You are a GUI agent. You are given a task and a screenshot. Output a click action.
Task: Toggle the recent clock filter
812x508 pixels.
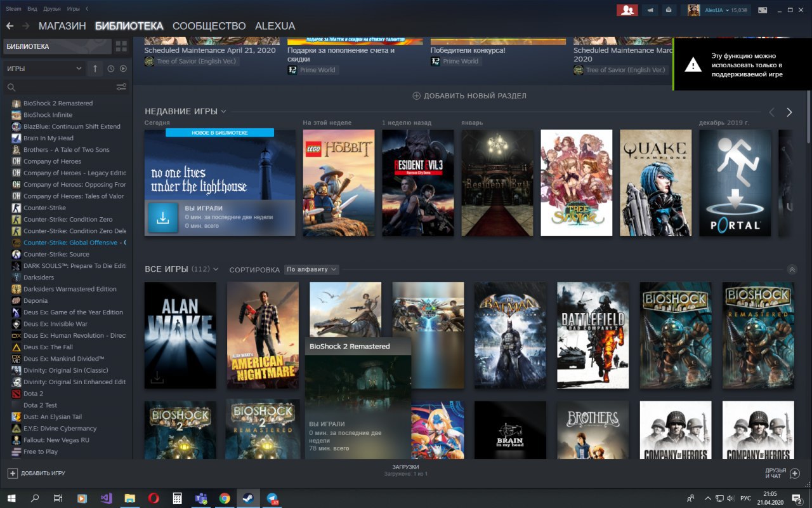(111, 69)
